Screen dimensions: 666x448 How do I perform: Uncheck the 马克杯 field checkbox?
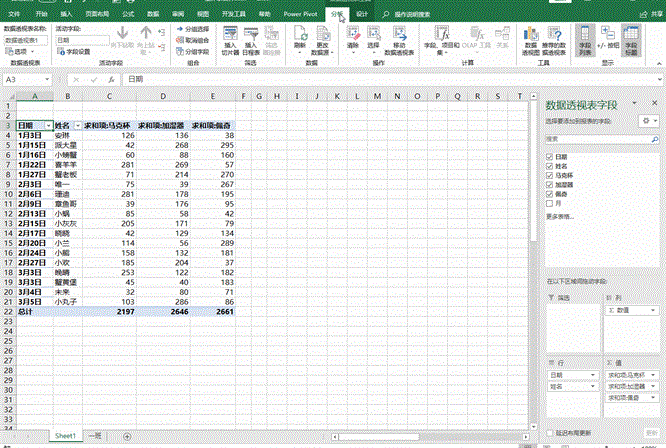549,176
